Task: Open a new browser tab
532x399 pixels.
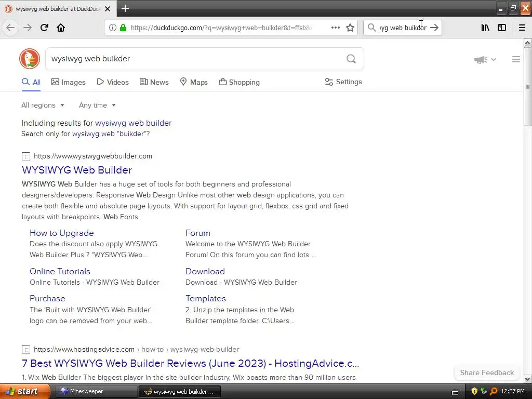Action: (x=125, y=8)
